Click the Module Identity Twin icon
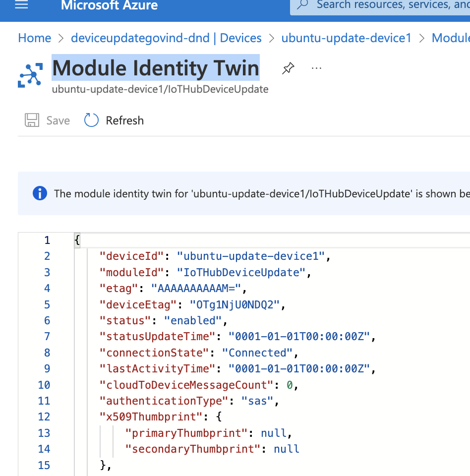470x476 pixels. 30,75
